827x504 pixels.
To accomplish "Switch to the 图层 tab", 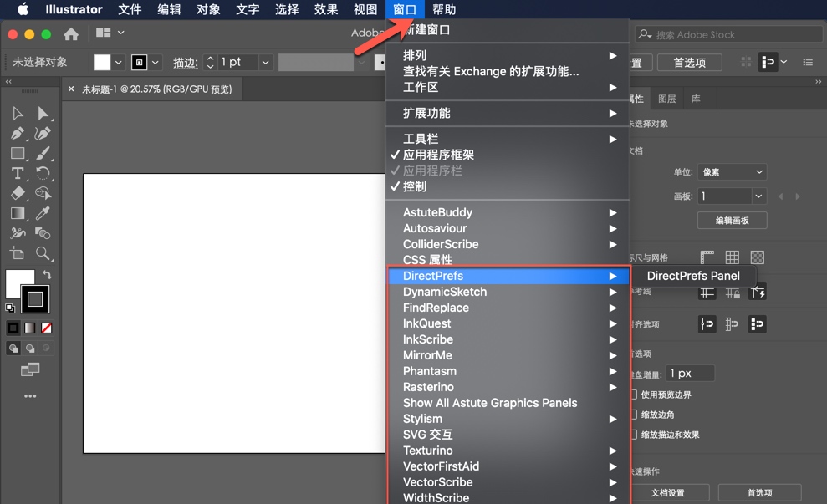I will click(666, 98).
